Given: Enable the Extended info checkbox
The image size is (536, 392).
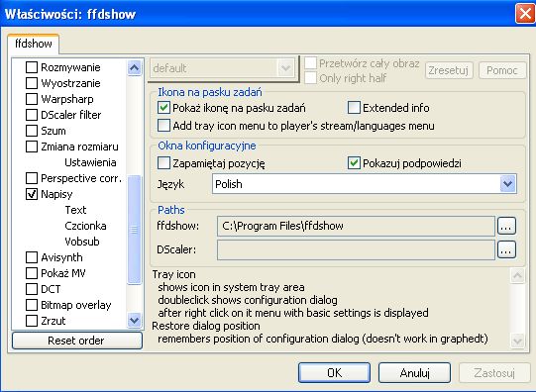Looking at the screenshot, I should (x=354, y=108).
